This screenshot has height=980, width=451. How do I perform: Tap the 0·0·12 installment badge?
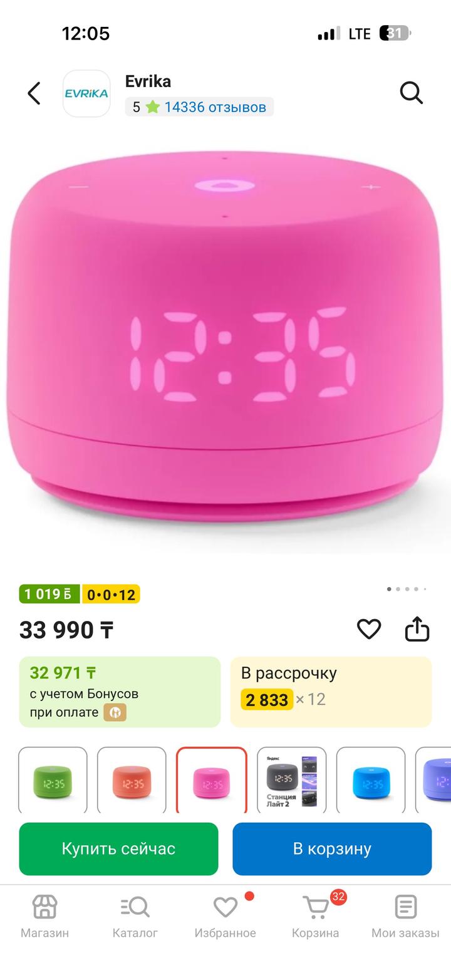click(x=111, y=594)
